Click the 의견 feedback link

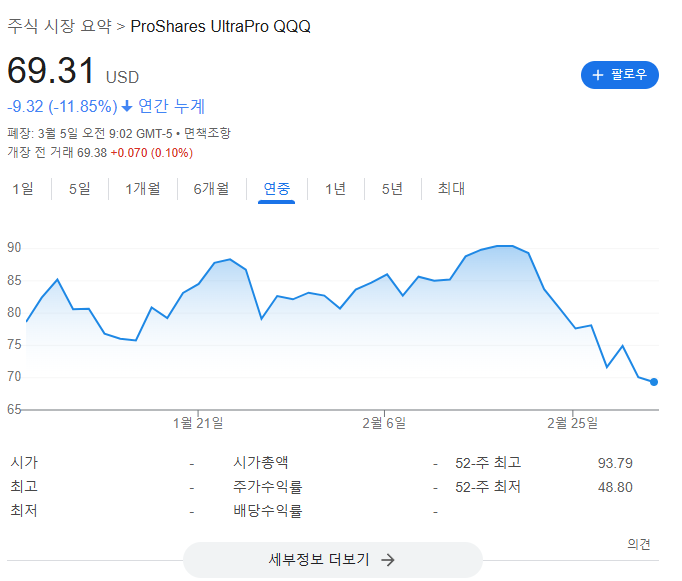pyautogui.click(x=639, y=544)
